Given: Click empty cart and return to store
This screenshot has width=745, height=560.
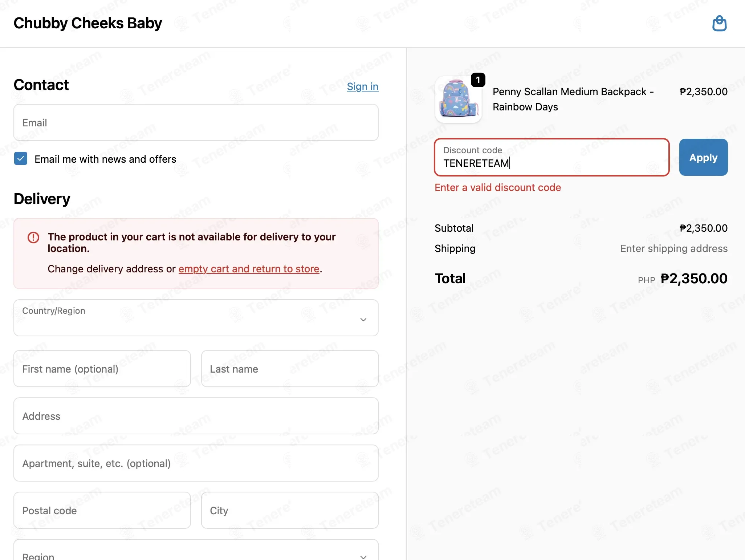Looking at the screenshot, I should pyautogui.click(x=249, y=269).
